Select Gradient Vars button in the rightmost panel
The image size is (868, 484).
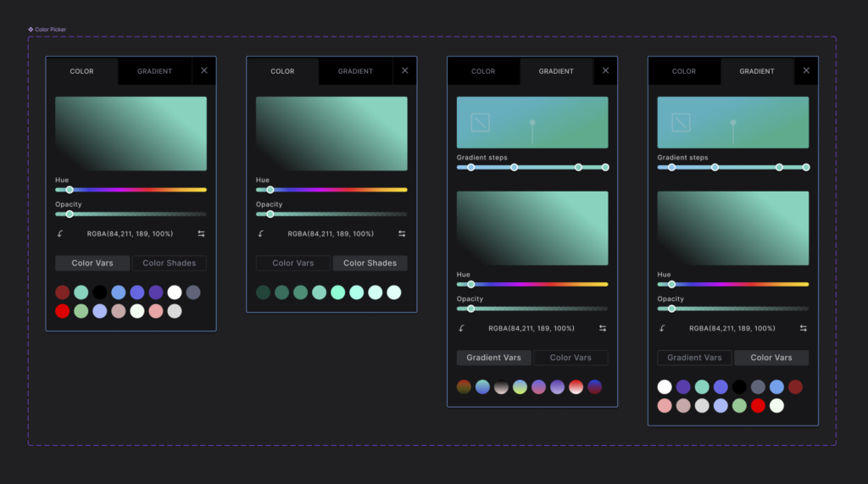pos(694,358)
